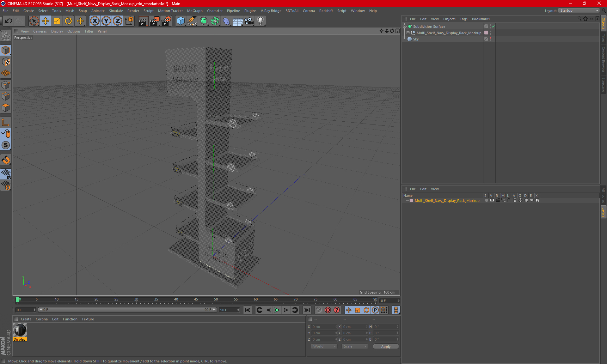
Task: Adjust the 90 F end frame spinner
Action: (238, 310)
